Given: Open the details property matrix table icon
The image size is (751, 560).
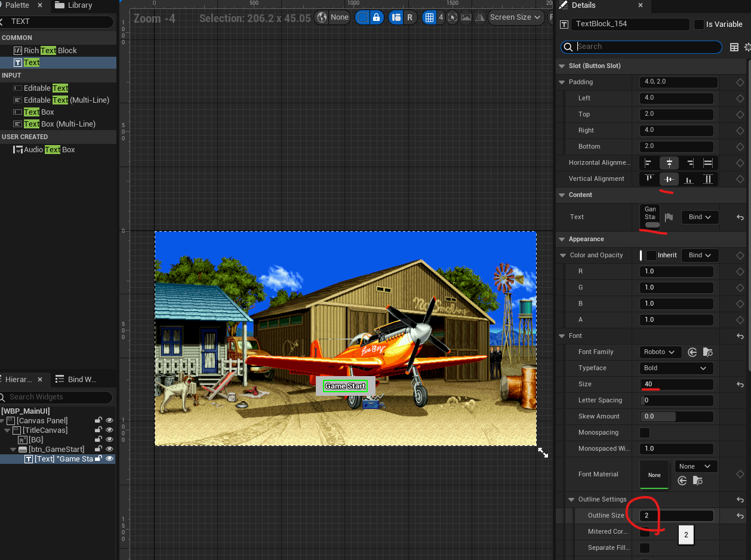Looking at the screenshot, I should click(x=734, y=47).
